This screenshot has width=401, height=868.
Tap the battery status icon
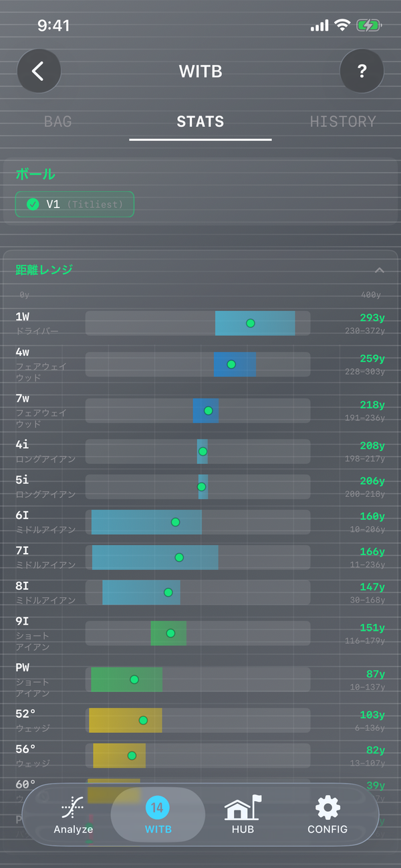368,25
